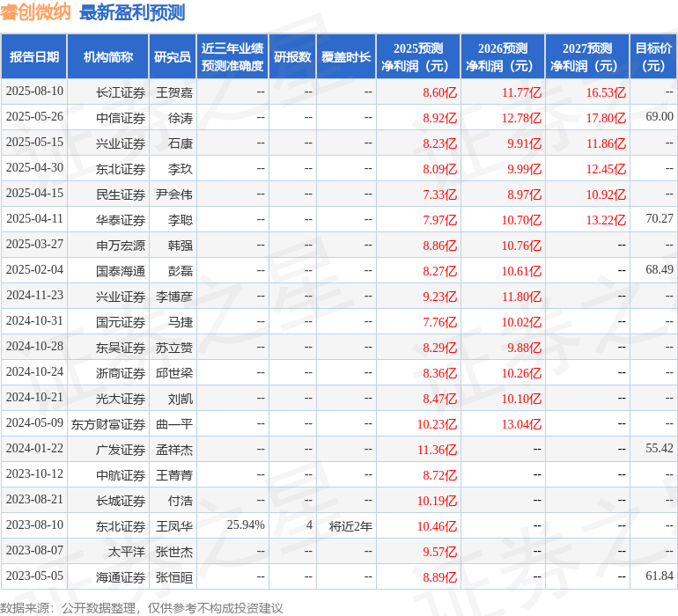Click target price 61.84

tap(660, 576)
